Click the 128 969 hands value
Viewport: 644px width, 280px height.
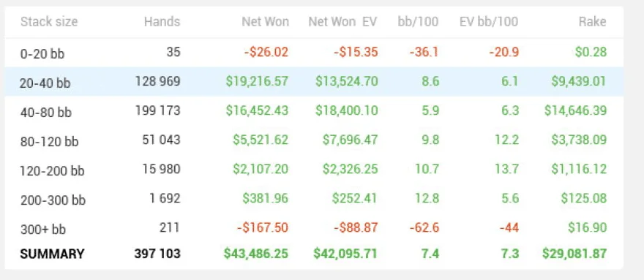pos(158,81)
